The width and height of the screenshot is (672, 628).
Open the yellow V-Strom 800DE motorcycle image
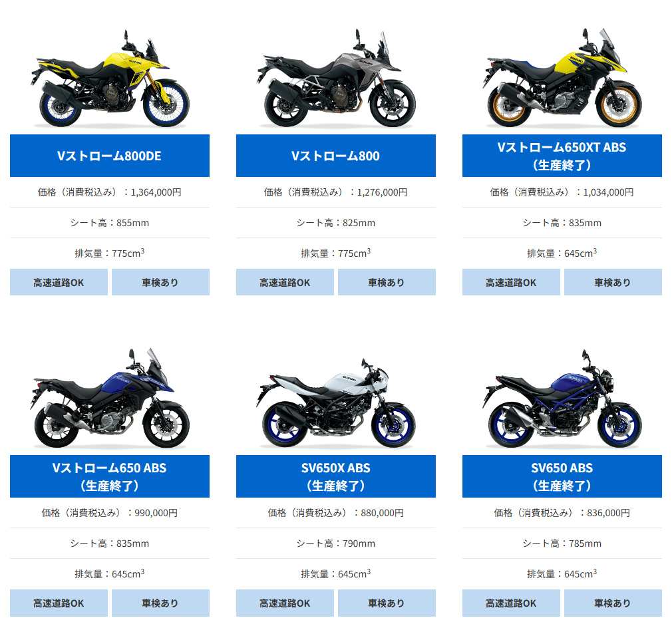pos(110,78)
